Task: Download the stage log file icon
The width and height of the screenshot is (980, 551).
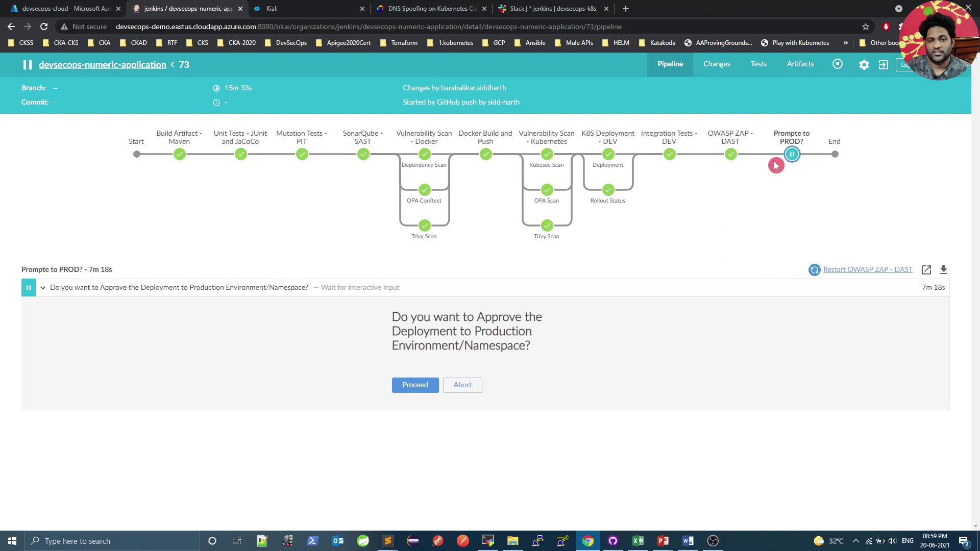Action: (x=944, y=270)
